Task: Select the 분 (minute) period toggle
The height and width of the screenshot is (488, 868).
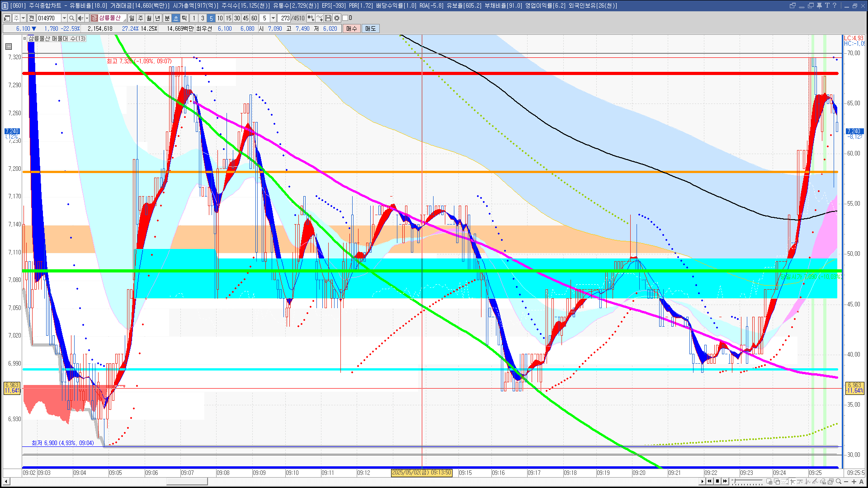Action: click(x=167, y=18)
